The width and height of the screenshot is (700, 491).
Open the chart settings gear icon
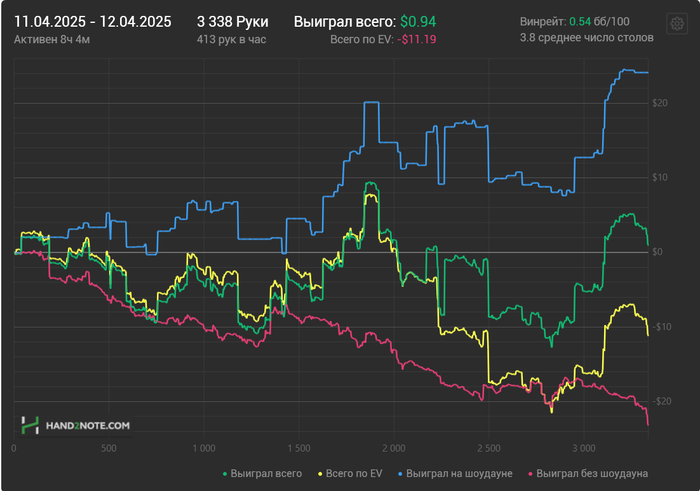[x=676, y=23]
